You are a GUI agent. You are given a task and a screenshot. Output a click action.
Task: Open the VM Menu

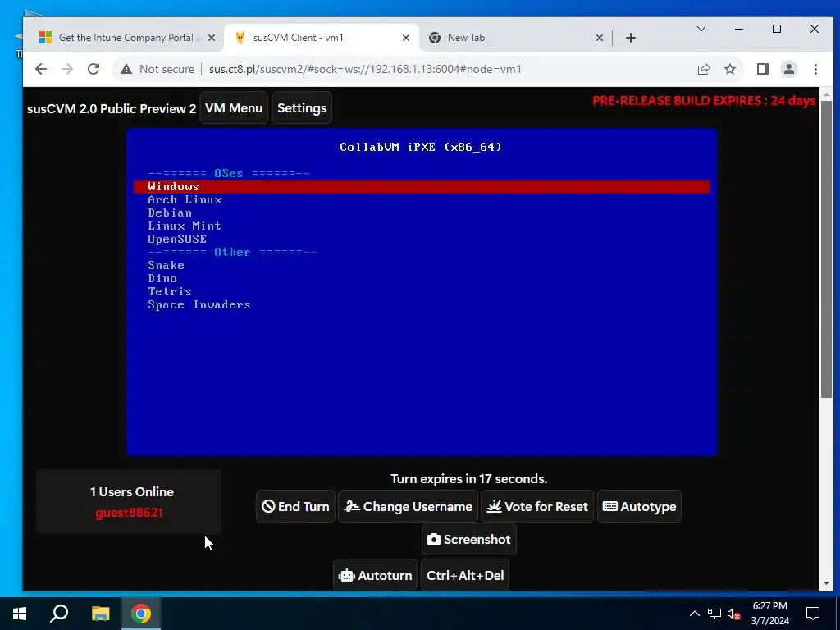tap(234, 107)
